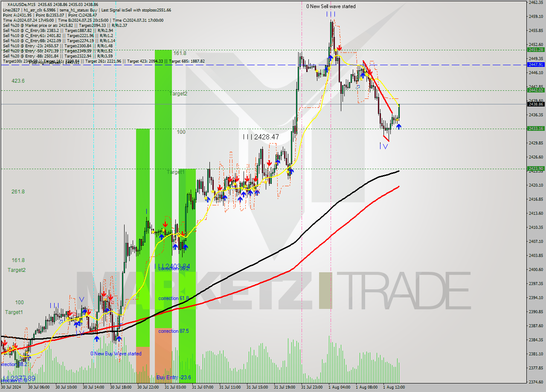Click the "correction 61.8" label
The height and width of the screenshot is (392, 546).
(174, 298)
